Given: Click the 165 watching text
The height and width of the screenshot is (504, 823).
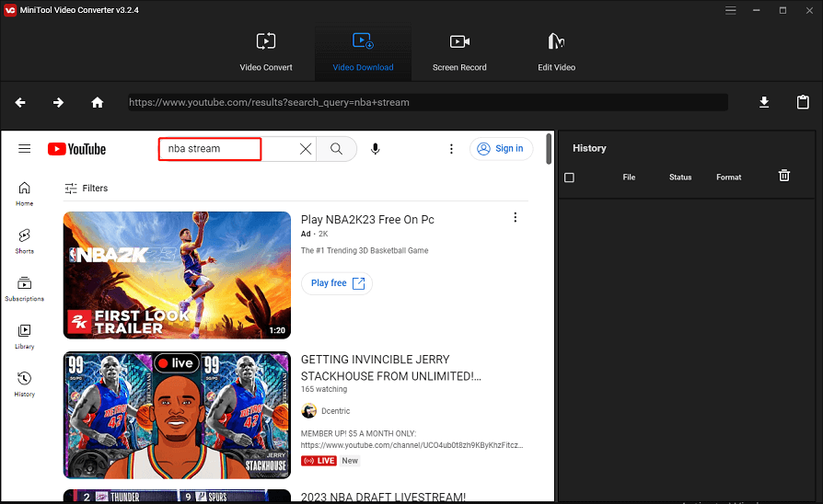Looking at the screenshot, I should coord(324,389).
